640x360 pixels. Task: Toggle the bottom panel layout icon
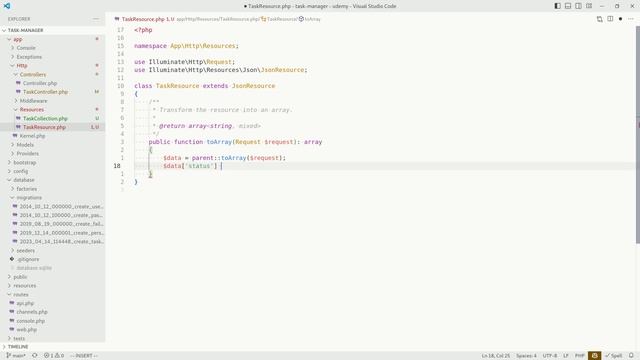pyautogui.click(x=568, y=6)
